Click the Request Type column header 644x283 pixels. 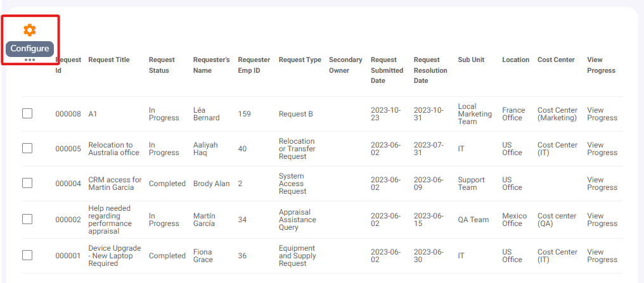(x=300, y=60)
